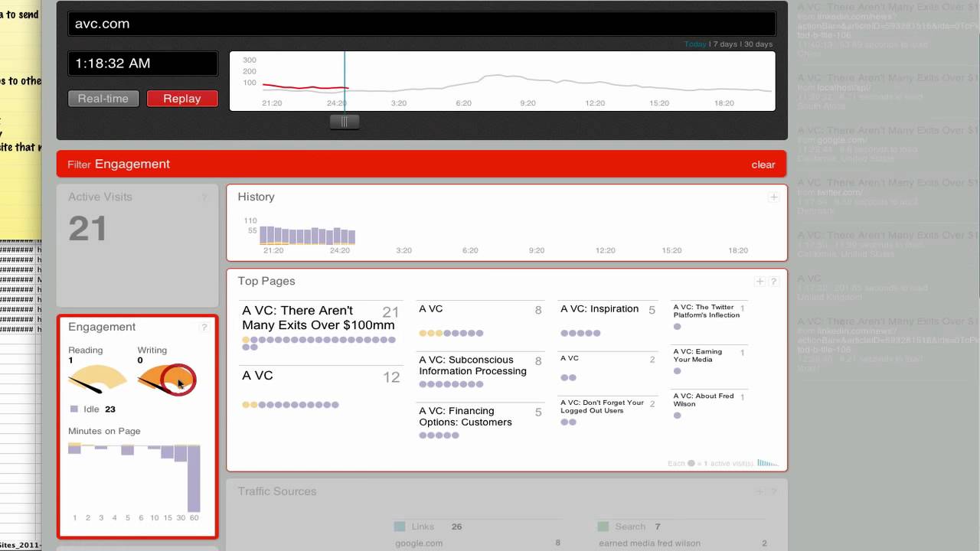Click the 1:18:32 AM time display
Screen dimensions: 980x551
pyautogui.click(x=143, y=64)
